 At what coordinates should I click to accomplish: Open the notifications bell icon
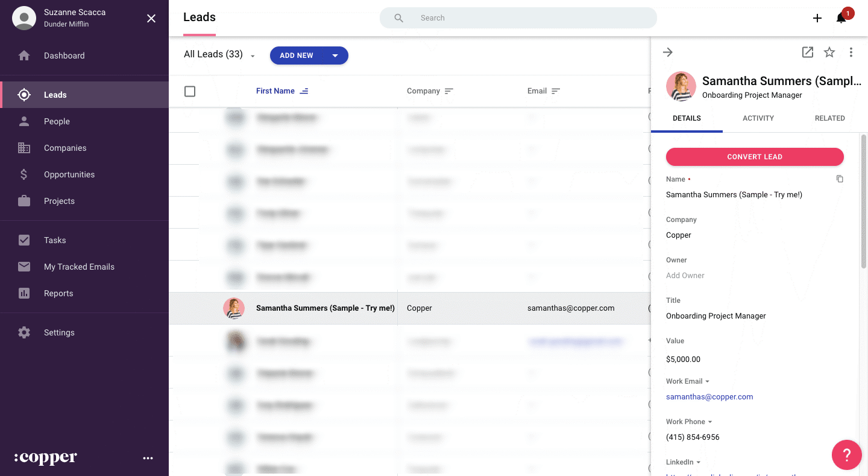click(841, 18)
